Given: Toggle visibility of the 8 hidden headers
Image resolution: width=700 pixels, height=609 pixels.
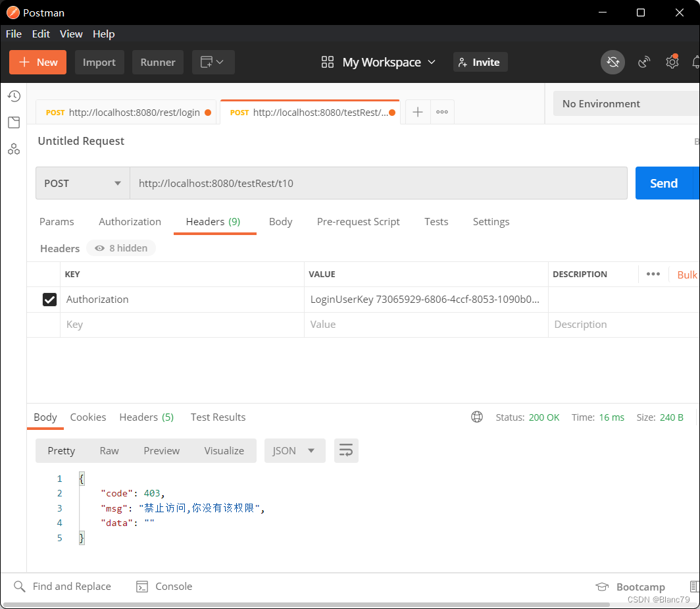Looking at the screenshot, I should tap(120, 248).
